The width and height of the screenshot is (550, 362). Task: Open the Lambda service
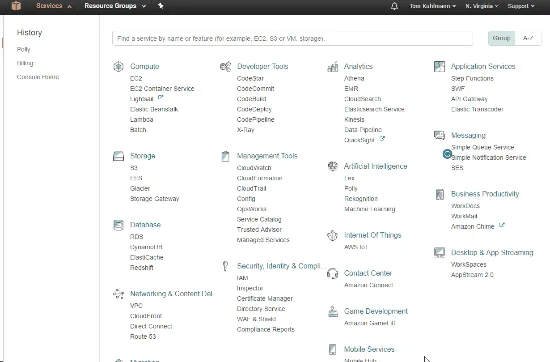point(141,119)
